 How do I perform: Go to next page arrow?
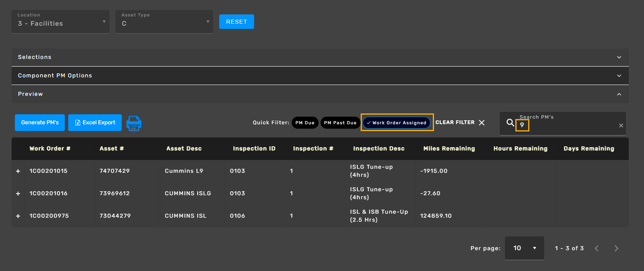click(x=616, y=249)
